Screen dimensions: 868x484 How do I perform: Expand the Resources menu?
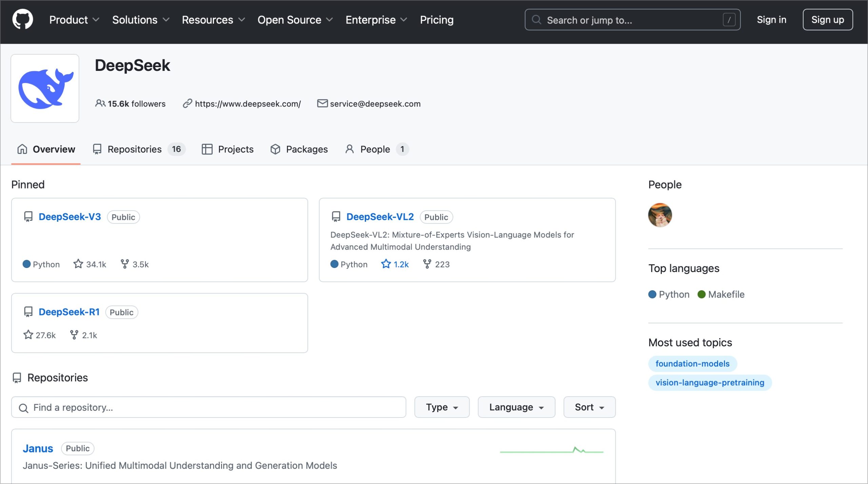(213, 20)
